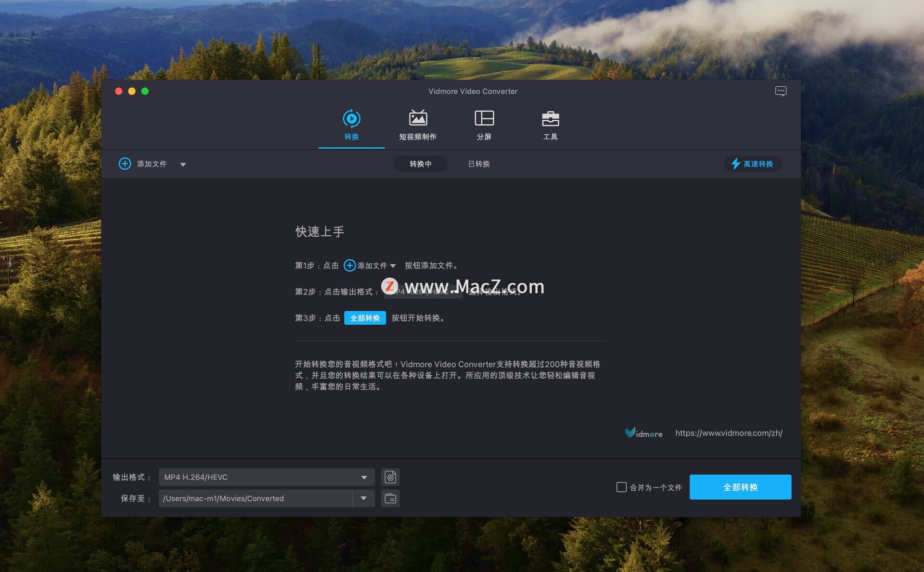Viewport: 924px width, 572px height.
Task: Switch to the 短视频制作 tab
Action: (x=418, y=125)
